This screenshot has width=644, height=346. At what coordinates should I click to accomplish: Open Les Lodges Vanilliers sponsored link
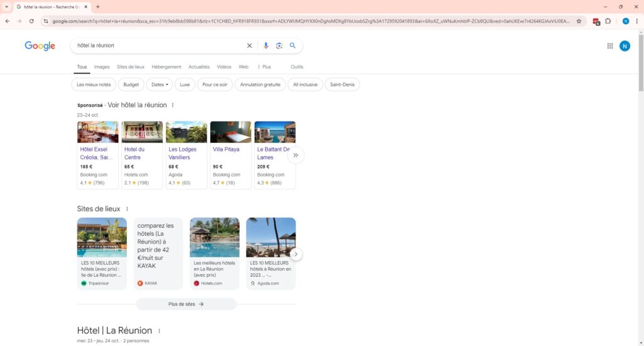182,153
